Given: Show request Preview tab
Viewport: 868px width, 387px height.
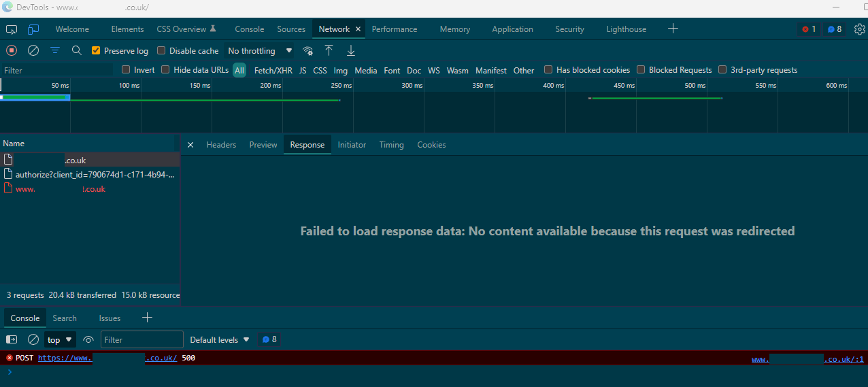Looking at the screenshot, I should click(x=263, y=145).
